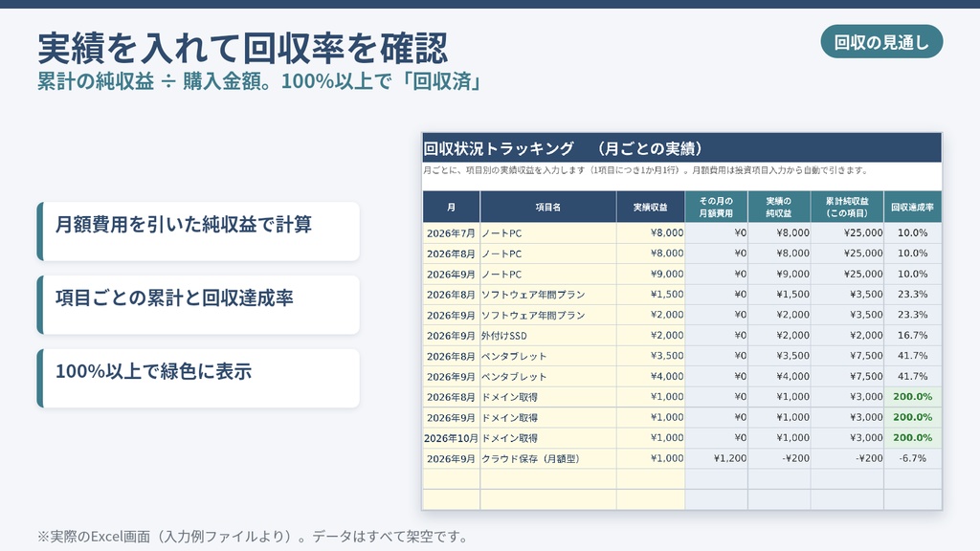The height and width of the screenshot is (551, 980).
Task: Select the 実績収益 column header
Action: [x=651, y=207]
